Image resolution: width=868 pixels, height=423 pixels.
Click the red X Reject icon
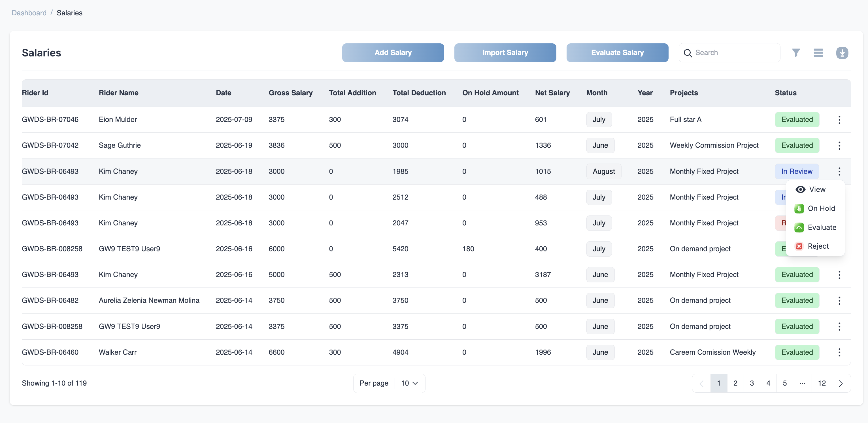tap(799, 246)
